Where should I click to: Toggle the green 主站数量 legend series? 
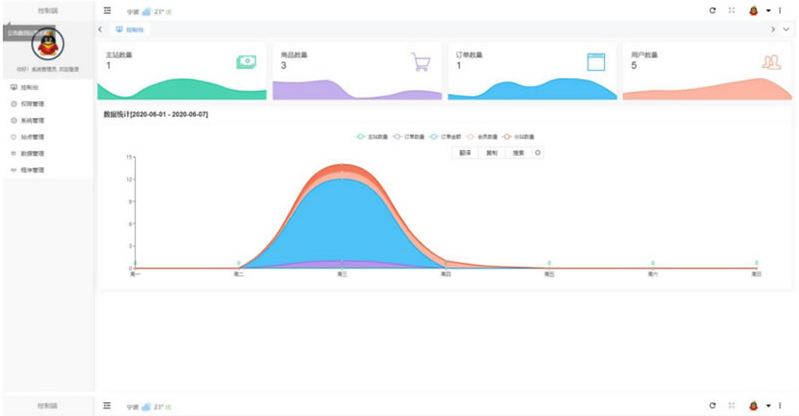[x=371, y=137]
